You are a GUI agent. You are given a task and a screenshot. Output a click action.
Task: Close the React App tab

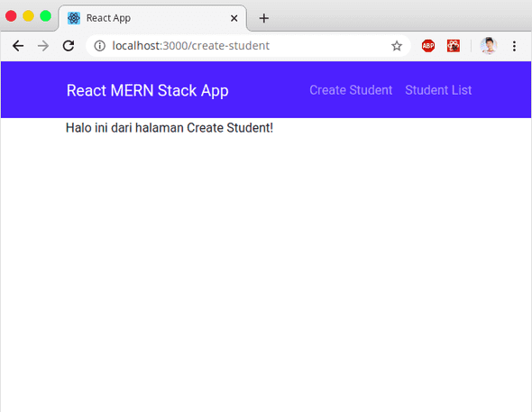(234, 18)
